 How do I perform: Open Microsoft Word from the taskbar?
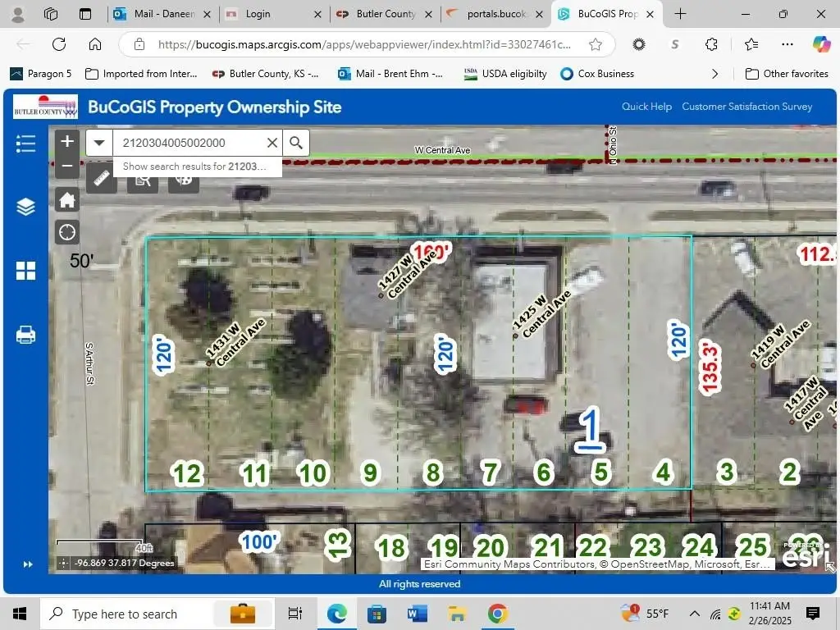click(x=417, y=614)
